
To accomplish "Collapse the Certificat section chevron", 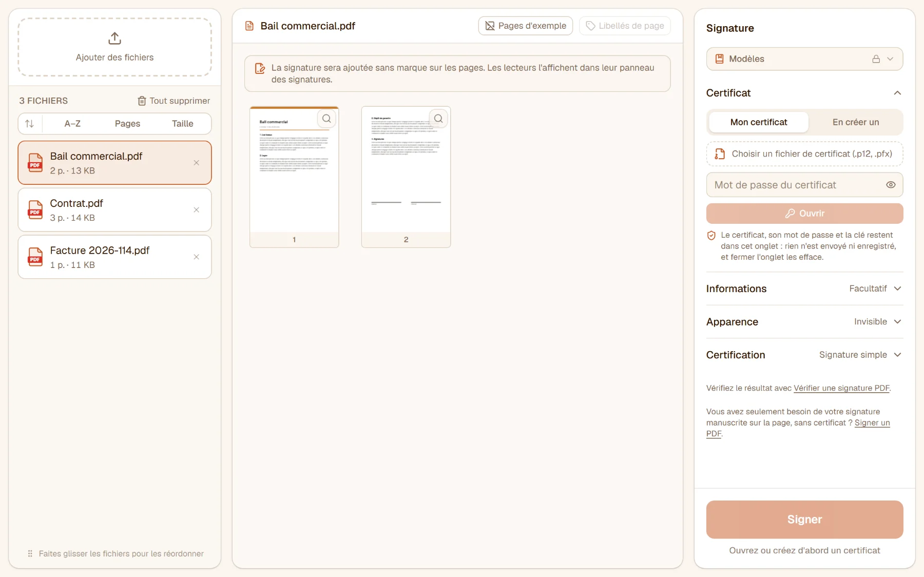I will [x=897, y=93].
